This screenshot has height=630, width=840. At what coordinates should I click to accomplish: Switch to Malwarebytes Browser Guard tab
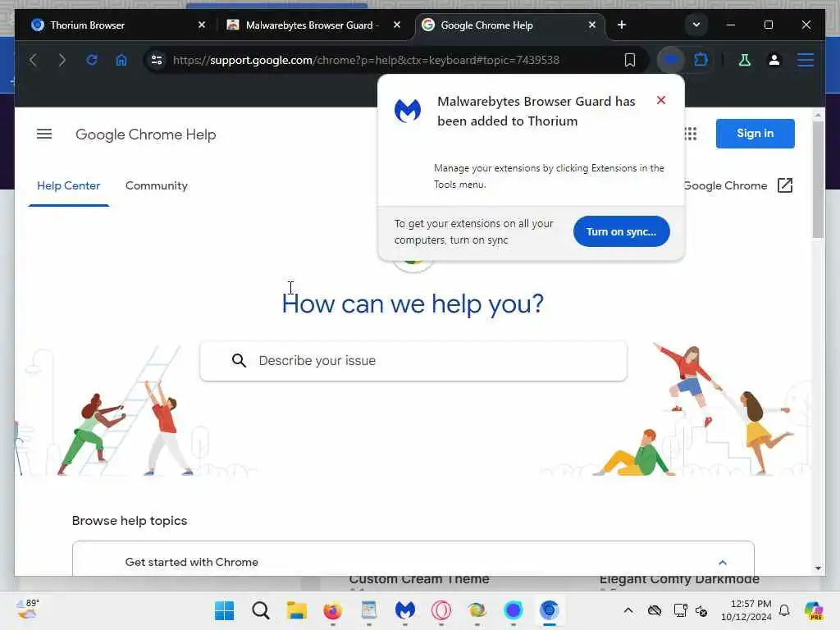313,25
